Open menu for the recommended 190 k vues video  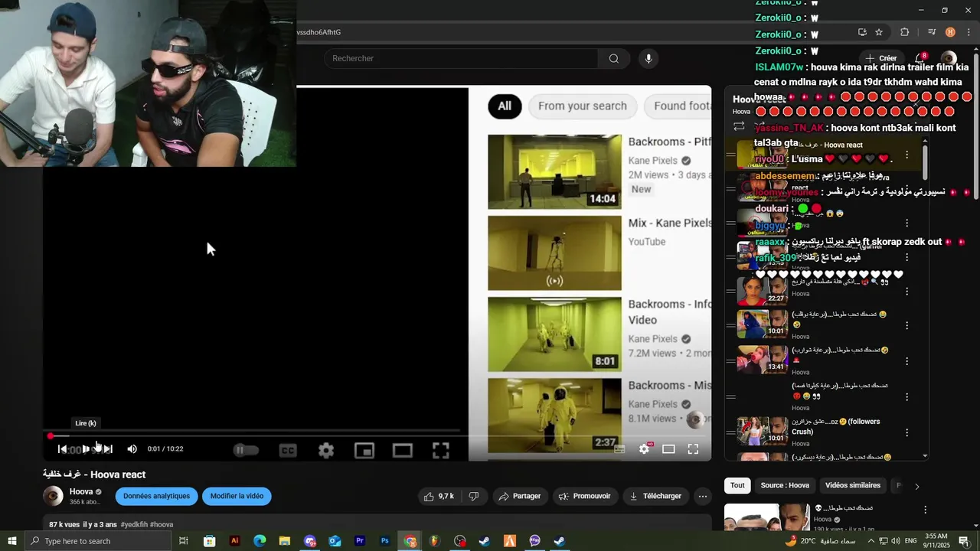pos(925,510)
